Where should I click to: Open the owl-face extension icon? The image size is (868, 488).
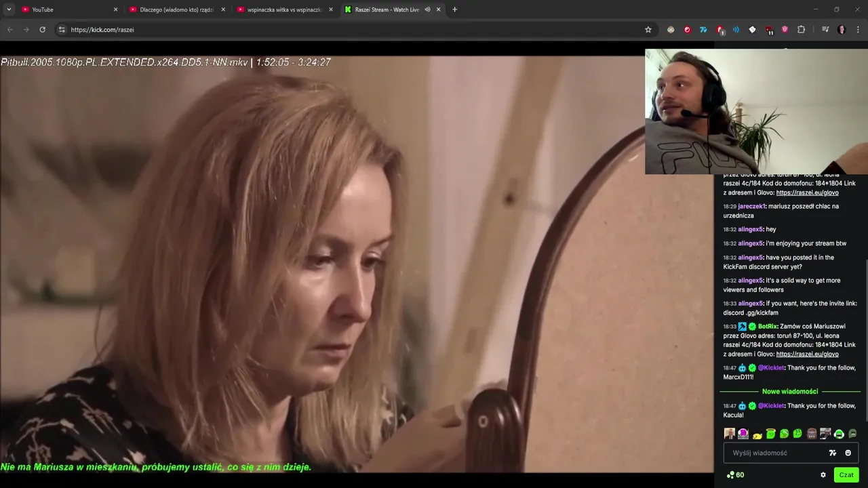click(671, 30)
